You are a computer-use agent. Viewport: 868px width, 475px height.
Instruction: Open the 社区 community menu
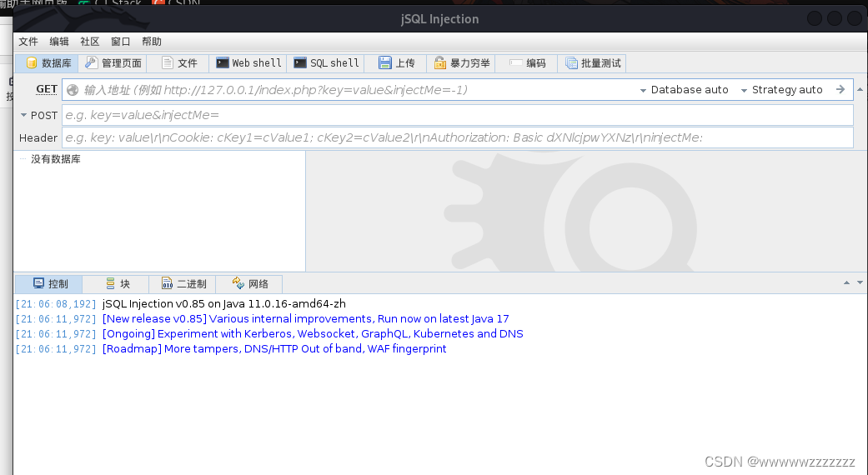click(90, 42)
